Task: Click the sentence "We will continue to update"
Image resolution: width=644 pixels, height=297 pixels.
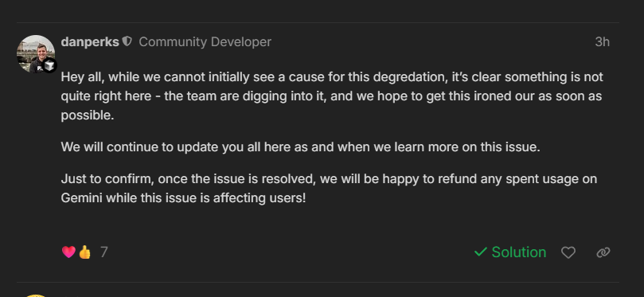Action: (300, 147)
